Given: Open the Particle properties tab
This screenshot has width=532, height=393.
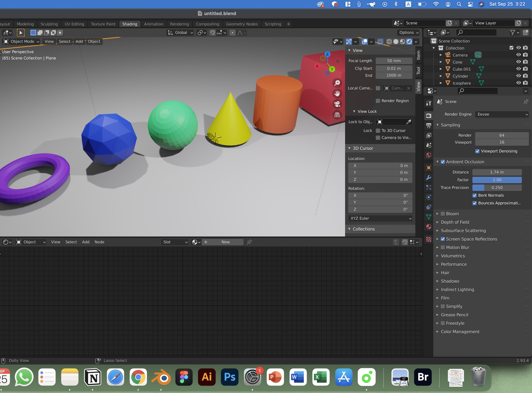Looking at the screenshot, I should pos(428,187).
